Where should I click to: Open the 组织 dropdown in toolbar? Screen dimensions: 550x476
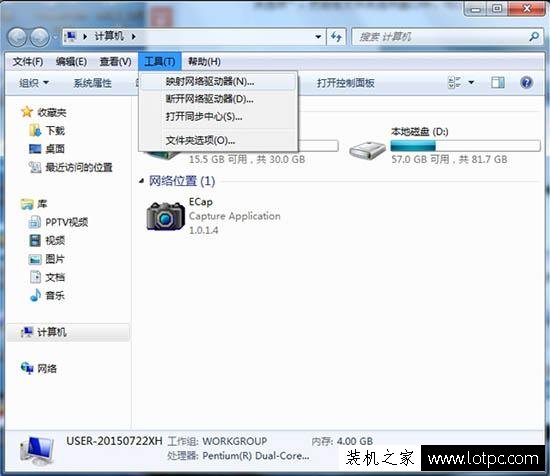click(34, 83)
